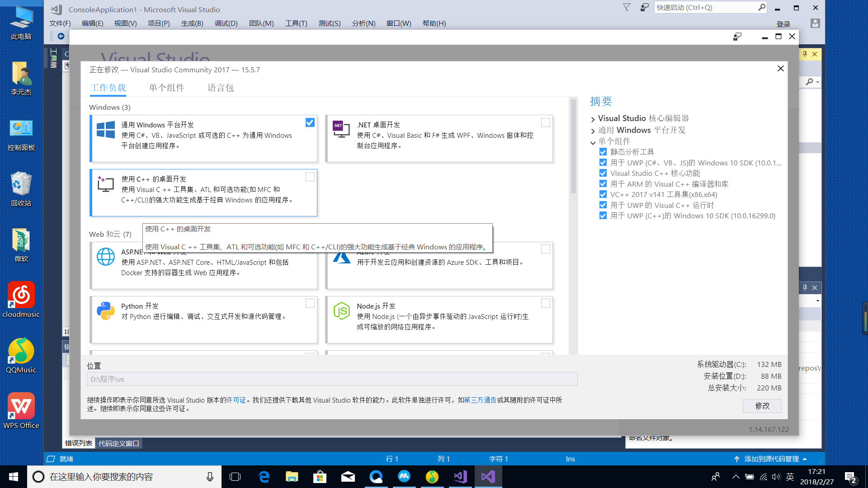The height and width of the screenshot is (488, 868).
Task: Open Microsoft Edge from the taskbar
Action: [x=264, y=477]
